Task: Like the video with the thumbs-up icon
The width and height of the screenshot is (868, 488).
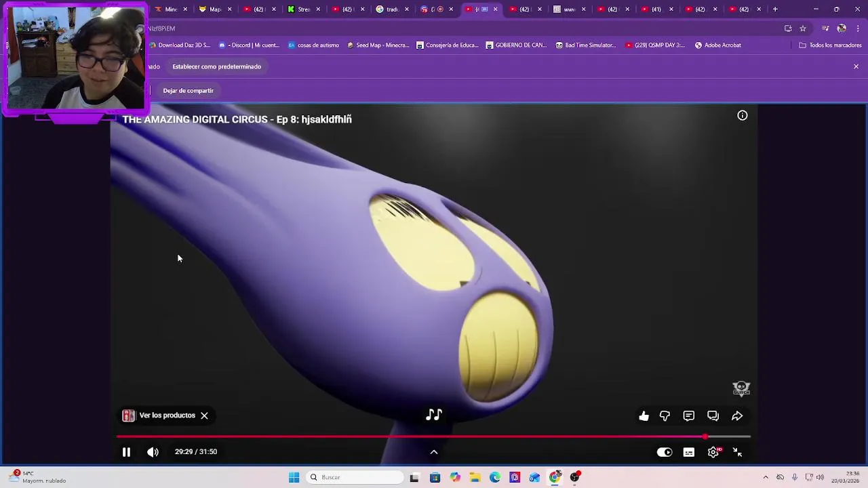Action: coord(644,416)
